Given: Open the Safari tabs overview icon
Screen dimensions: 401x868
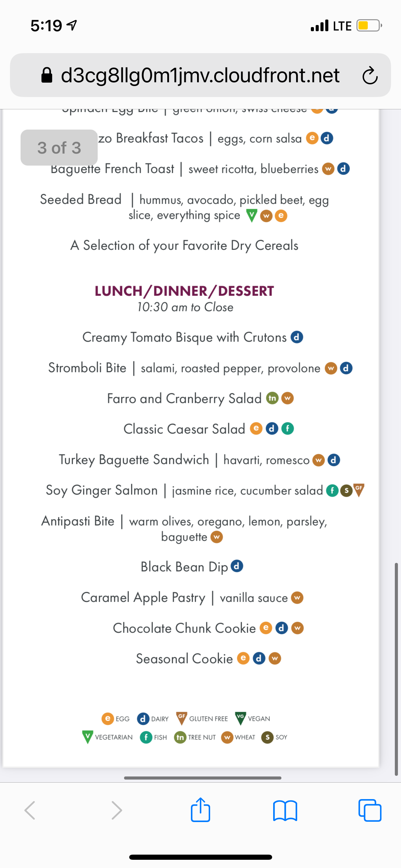Looking at the screenshot, I should 369,810.
